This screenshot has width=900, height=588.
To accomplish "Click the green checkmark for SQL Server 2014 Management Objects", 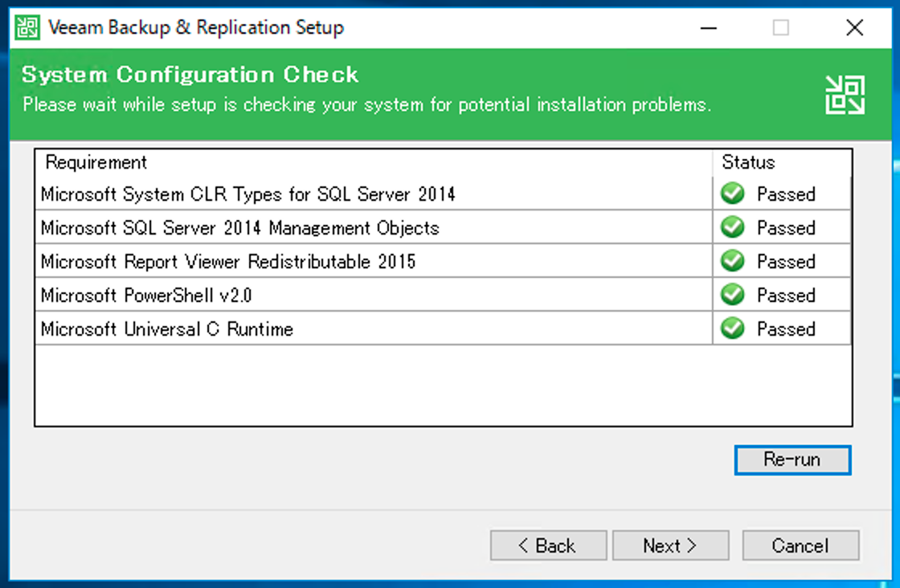I will (x=732, y=227).
